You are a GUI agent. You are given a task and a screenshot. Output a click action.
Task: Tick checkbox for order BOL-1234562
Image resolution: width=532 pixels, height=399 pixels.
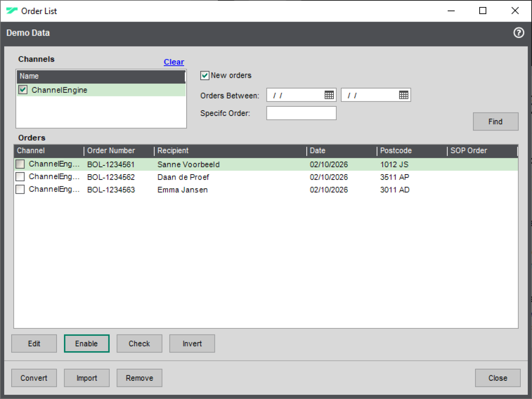point(20,177)
